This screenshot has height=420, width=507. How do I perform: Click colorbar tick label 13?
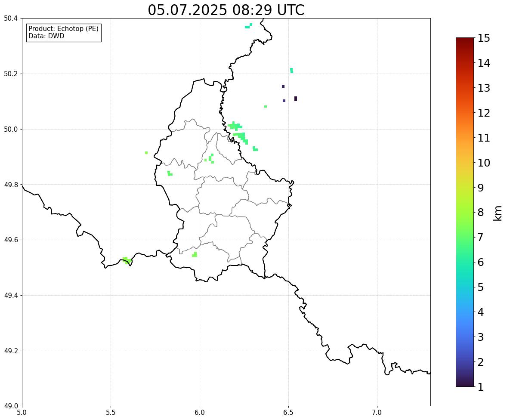(484, 88)
